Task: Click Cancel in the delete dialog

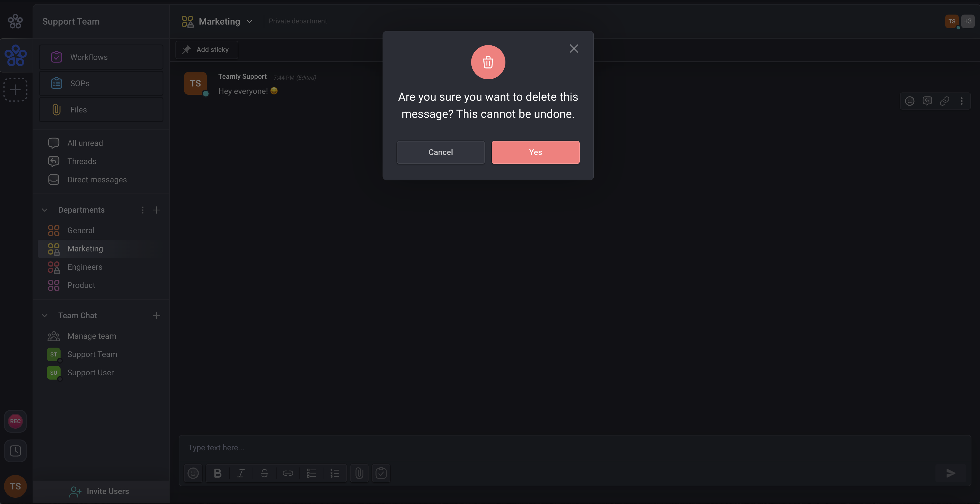Action: pos(441,152)
